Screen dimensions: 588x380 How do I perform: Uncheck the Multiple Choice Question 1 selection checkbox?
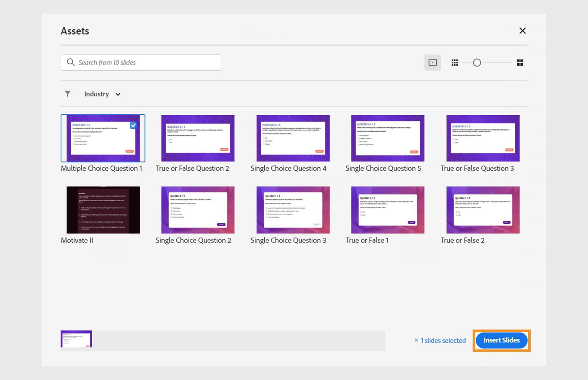coord(134,125)
